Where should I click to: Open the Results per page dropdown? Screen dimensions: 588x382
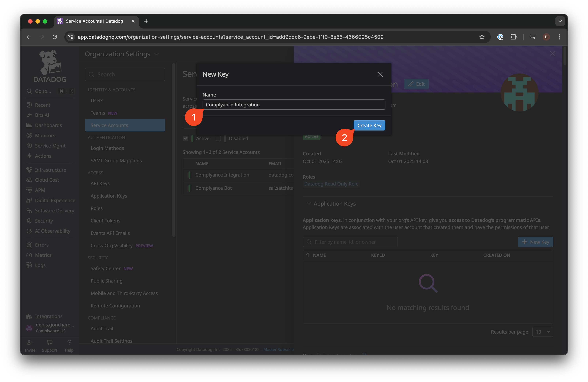(x=542, y=332)
